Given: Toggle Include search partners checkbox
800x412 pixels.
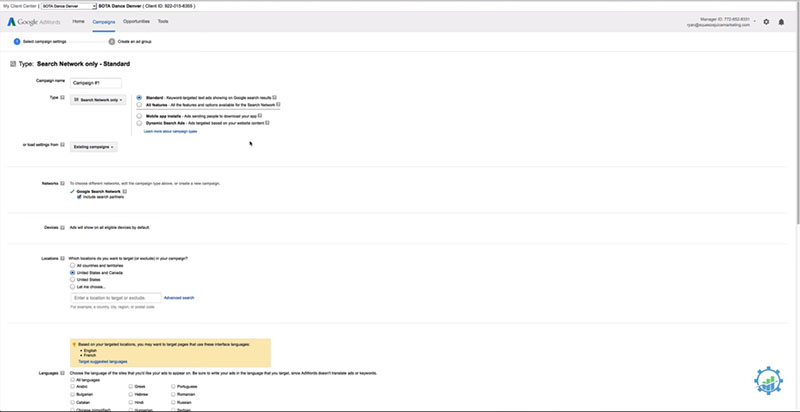Looking at the screenshot, I should point(79,198).
